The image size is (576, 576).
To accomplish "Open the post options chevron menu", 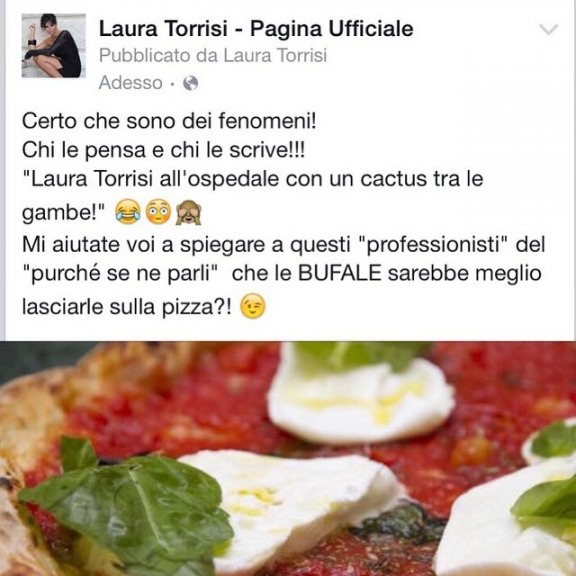I will 548,29.
